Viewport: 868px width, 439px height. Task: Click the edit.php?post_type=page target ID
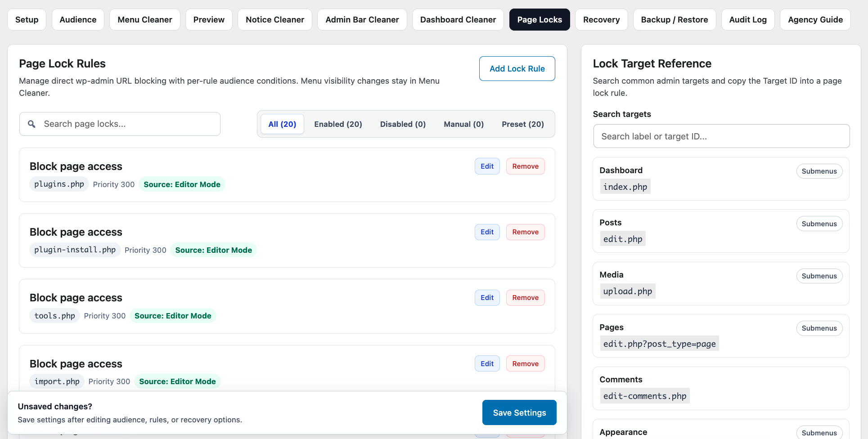(x=659, y=344)
